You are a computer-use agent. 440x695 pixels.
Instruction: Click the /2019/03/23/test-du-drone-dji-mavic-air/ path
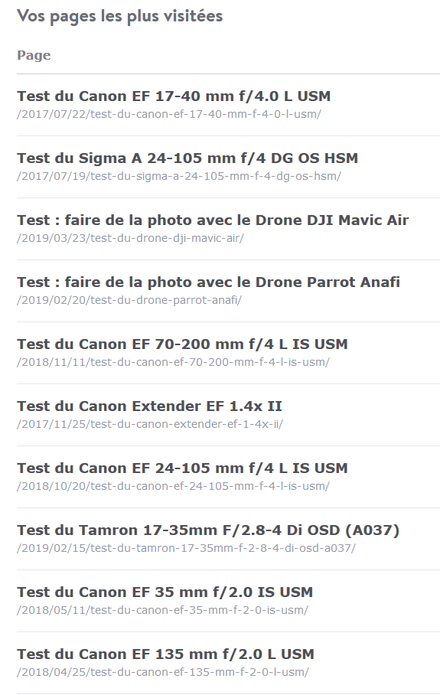130,238
